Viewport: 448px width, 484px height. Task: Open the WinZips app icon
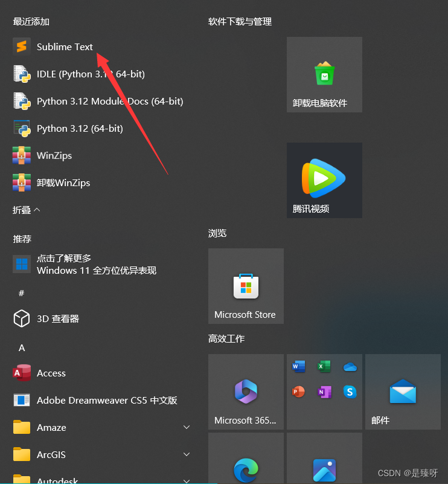click(22, 155)
